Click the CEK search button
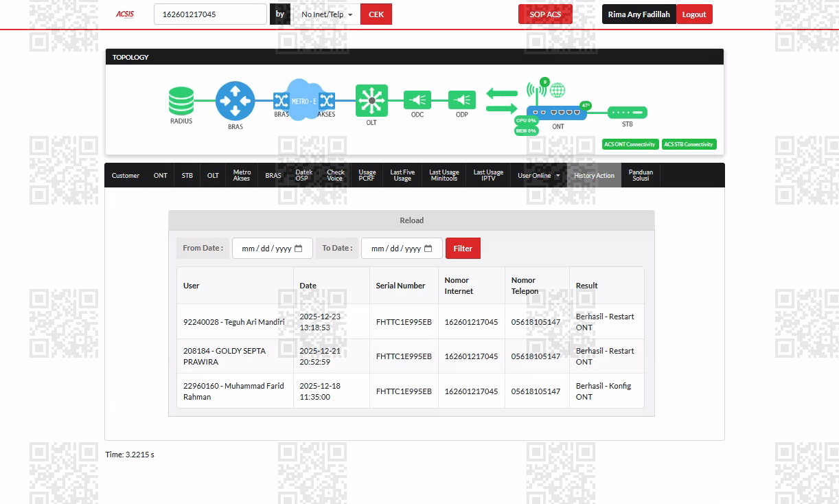The height and width of the screenshot is (504, 839). pos(376,14)
